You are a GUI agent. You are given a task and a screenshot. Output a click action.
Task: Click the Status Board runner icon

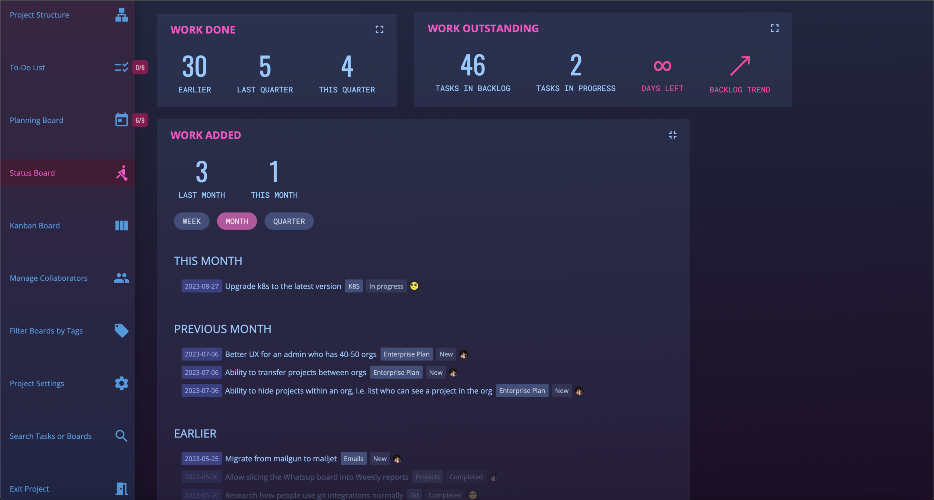[x=122, y=173]
